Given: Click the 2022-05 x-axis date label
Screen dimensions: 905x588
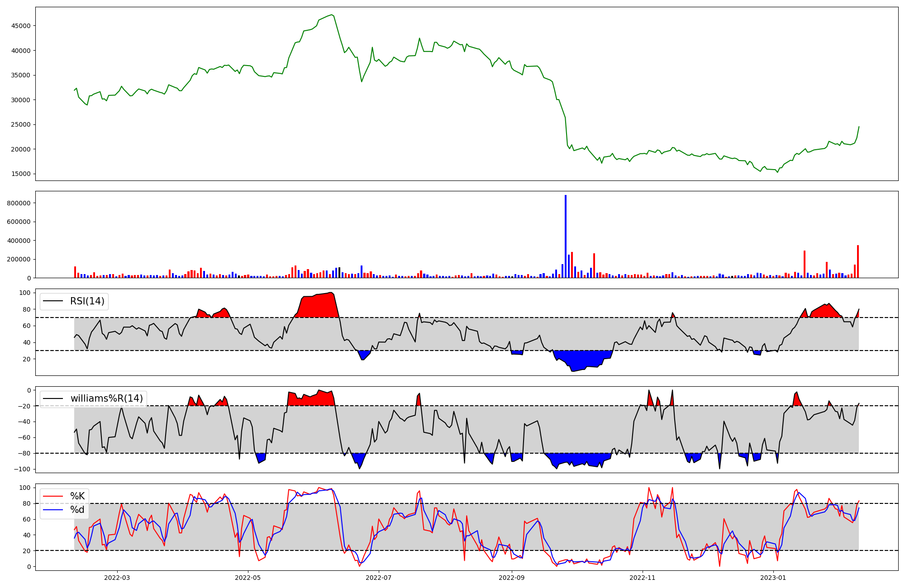Looking at the screenshot, I should [248, 578].
